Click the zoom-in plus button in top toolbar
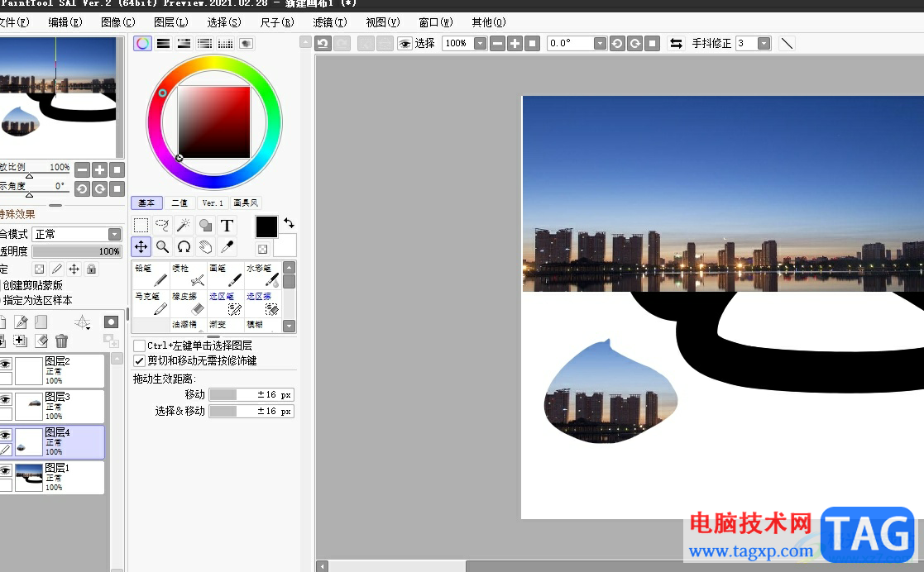Viewport: 924px width, 572px height. tap(515, 44)
